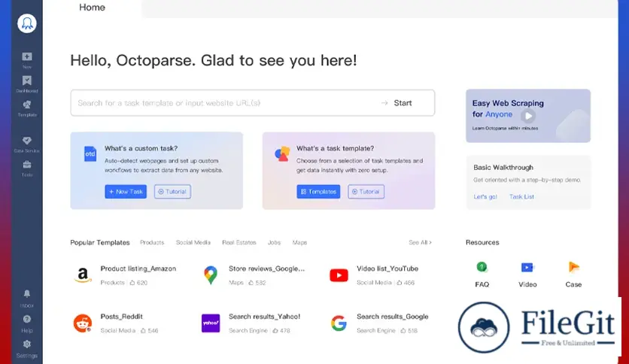
Task: Open Search results_Google template
Action: [x=393, y=317]
